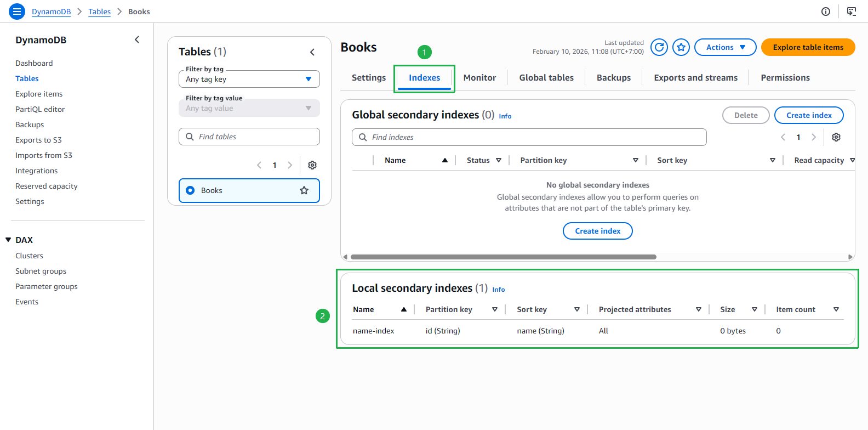The height and width of the screenshot is (430, 868).
Task: Open Parameter groups in the sidebar
Action: [x=47, y=286]
